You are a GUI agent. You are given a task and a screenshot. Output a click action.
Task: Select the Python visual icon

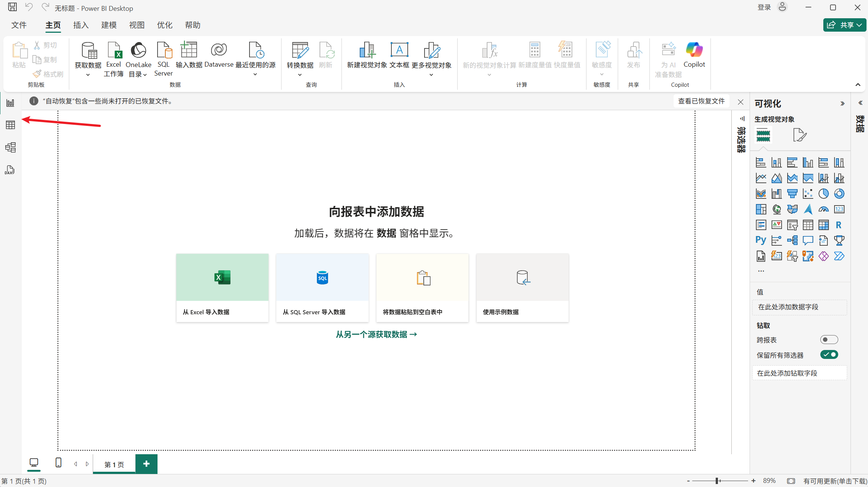tap(761, 240)
